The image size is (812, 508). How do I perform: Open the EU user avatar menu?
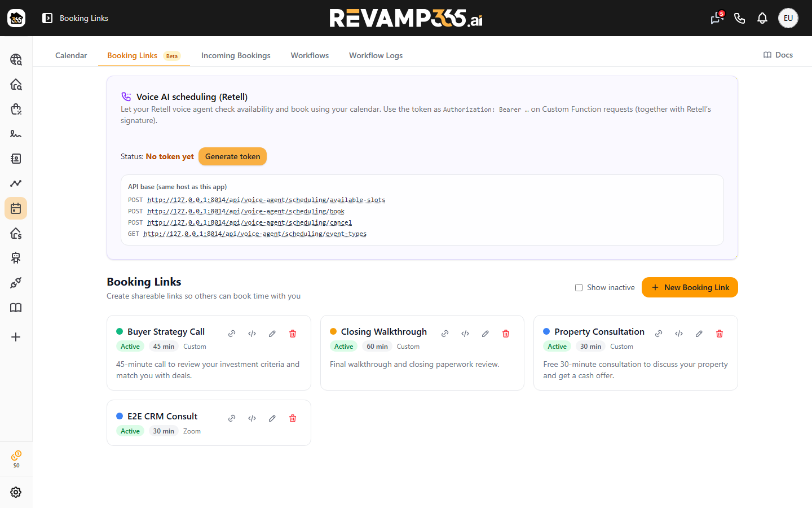pyautogui.click(x=788, y=18)
